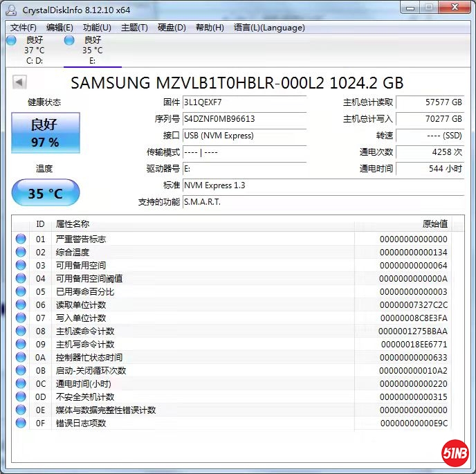This screenshot has width=476, height=474.
Task: Click the ID column header
Action: click(x=40, y=224)
